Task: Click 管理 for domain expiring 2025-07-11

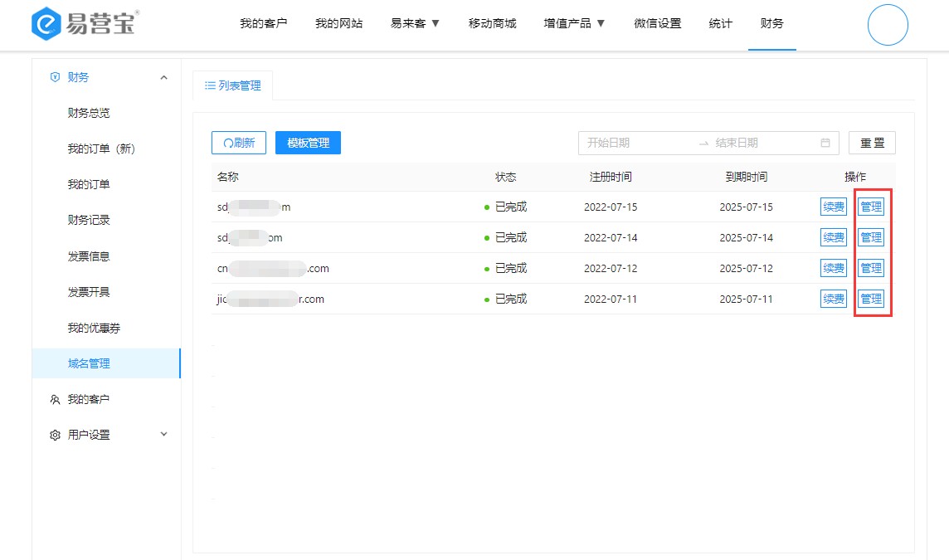Action: coord(871,299)
